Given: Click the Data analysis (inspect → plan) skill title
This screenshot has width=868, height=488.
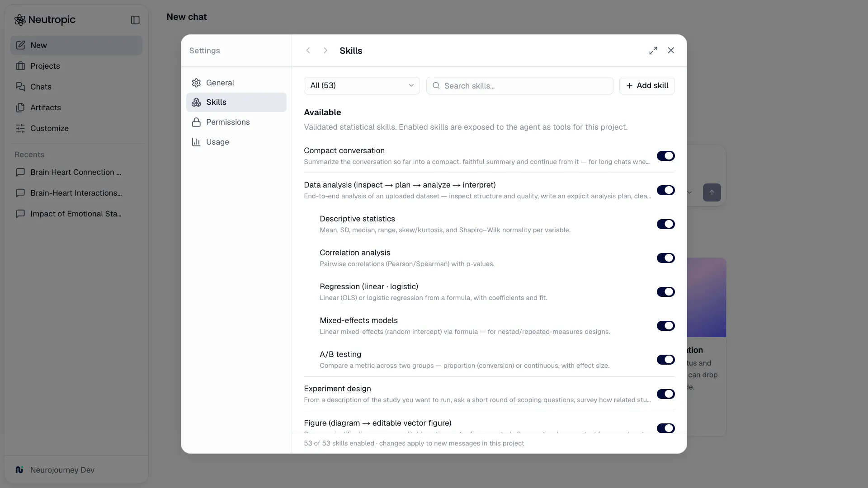Looking at the screenshot, I should pos(400,185).
